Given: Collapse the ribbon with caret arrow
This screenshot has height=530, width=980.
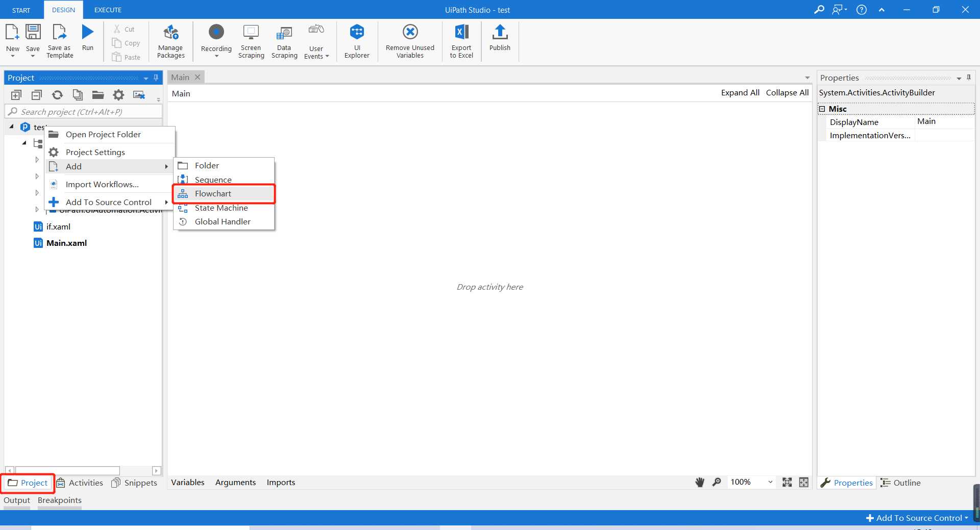Looking at the screenshot, I should tap(881, 10).
